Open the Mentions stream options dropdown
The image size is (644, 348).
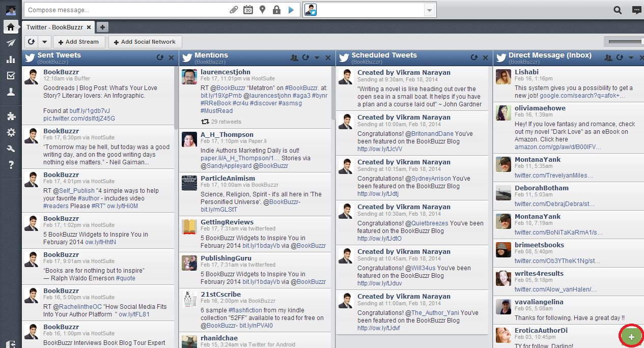click(x=317, y=58)
